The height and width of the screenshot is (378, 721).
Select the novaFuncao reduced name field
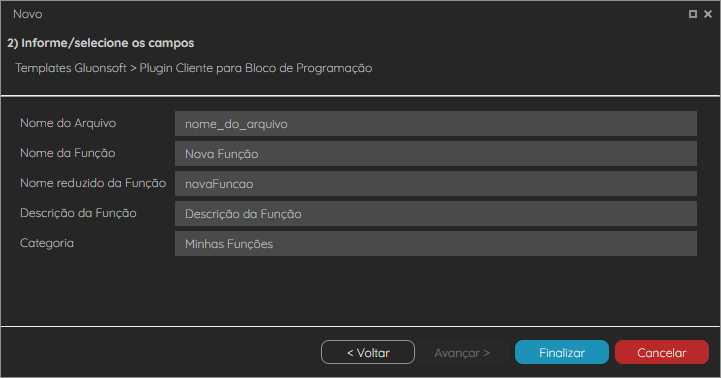435,183
